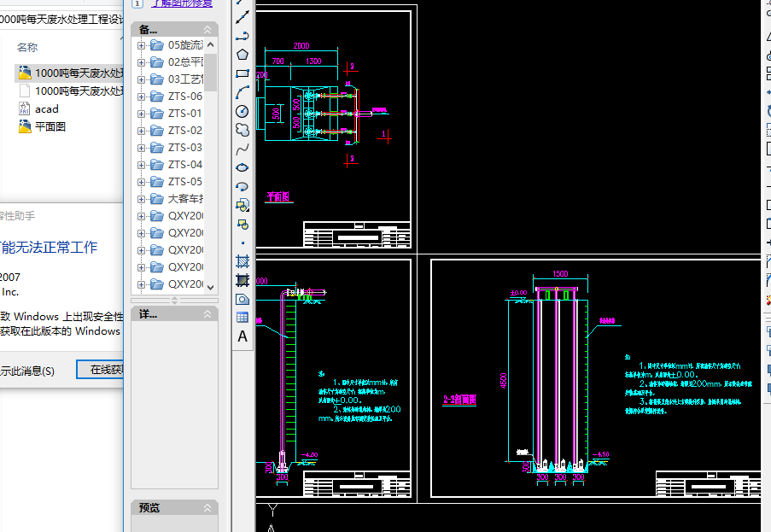Image resolution: width=771 pixels, height=532 pixels.
Task: Select the Point tool
Action: [242, 243]
